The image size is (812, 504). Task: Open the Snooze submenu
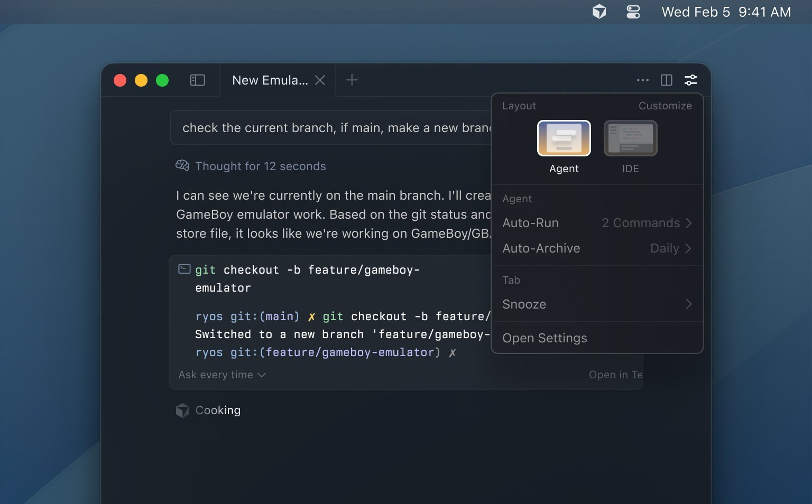coord(597,304)
